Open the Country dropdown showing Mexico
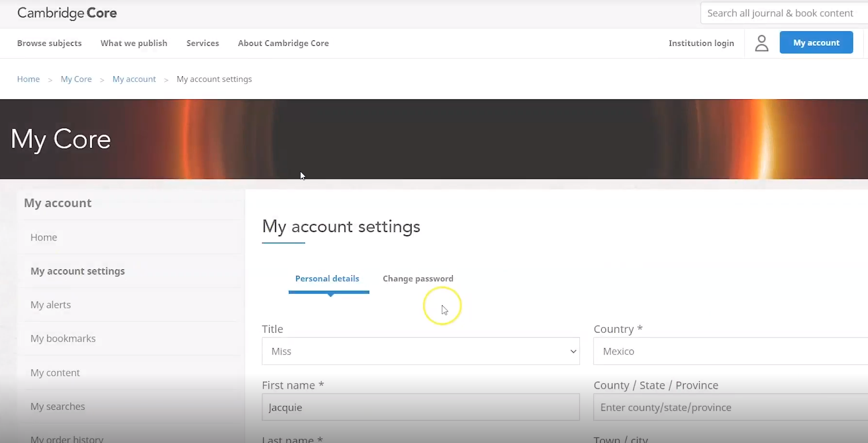868x443 pixels. coord(730,351)
